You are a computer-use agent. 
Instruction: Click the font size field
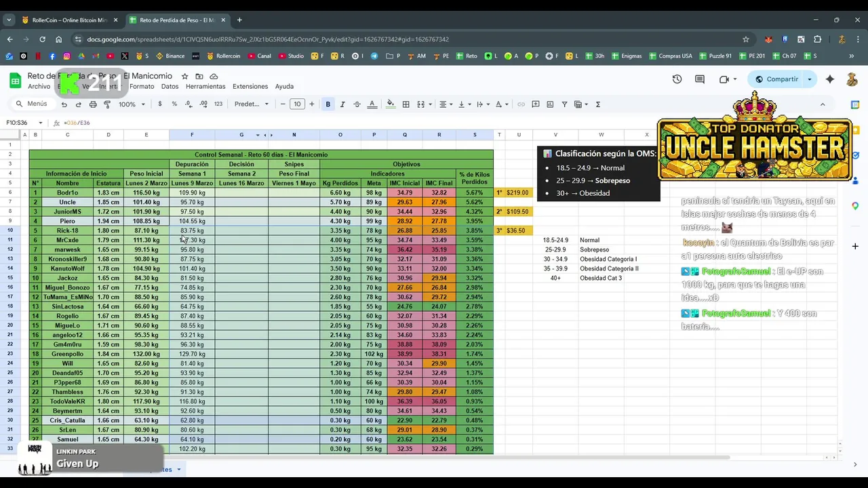point(297,104)
